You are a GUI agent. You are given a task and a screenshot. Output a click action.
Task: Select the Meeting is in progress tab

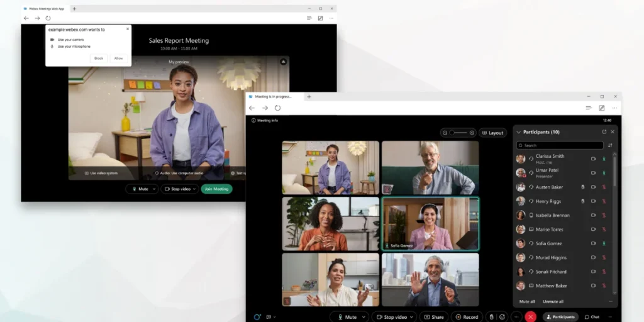[x=274, y=96]
